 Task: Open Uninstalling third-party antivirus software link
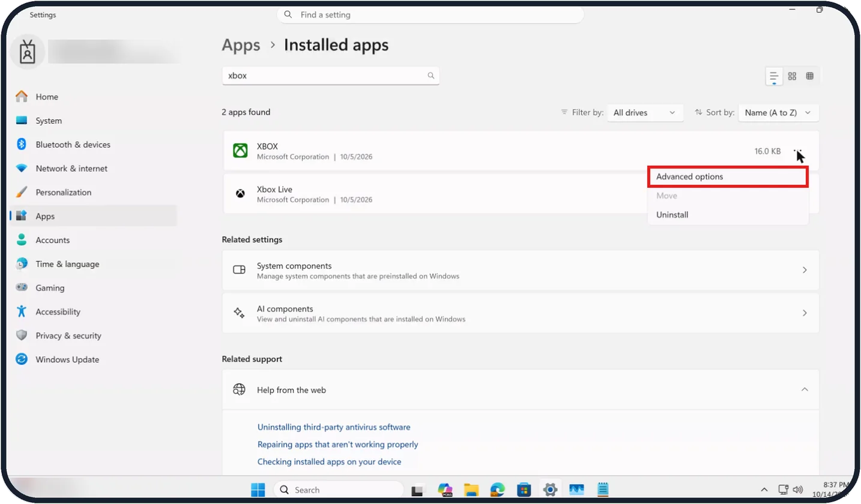[334, 427]
